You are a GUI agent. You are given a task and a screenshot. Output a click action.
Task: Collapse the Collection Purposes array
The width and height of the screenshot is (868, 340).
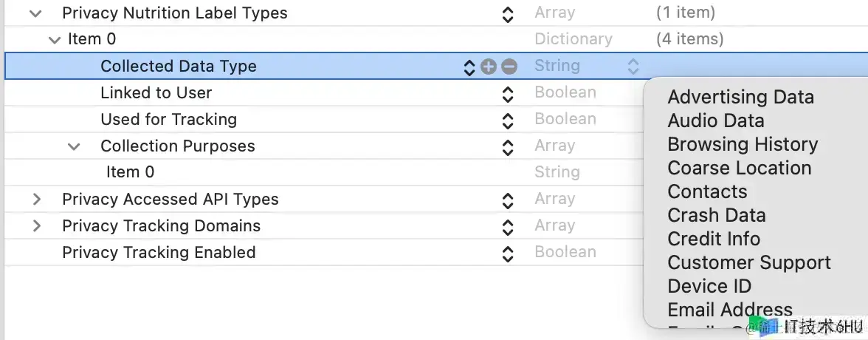(74, 146)
